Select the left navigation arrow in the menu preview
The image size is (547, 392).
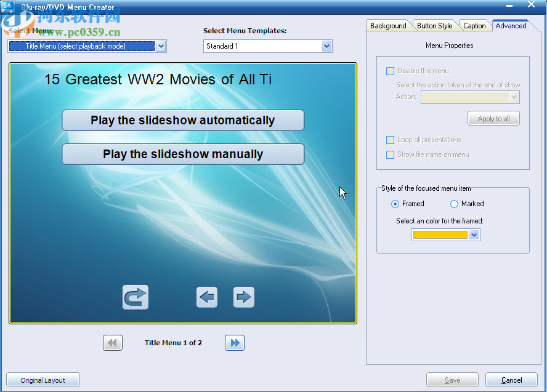coord(207,297)
